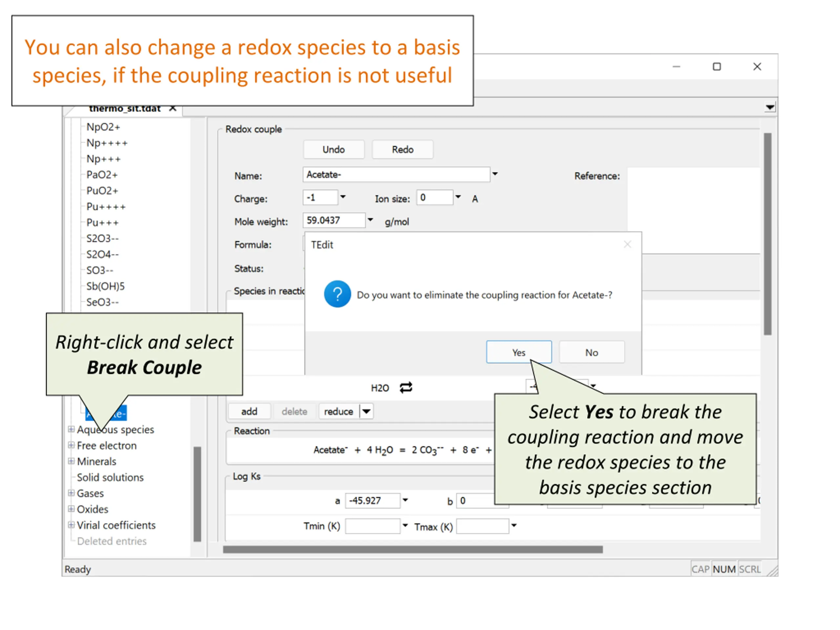Screen dimensions: 840x630
Task: Open the Log Ks a-coefficient dropdown arrow
Action: [405, 500]
